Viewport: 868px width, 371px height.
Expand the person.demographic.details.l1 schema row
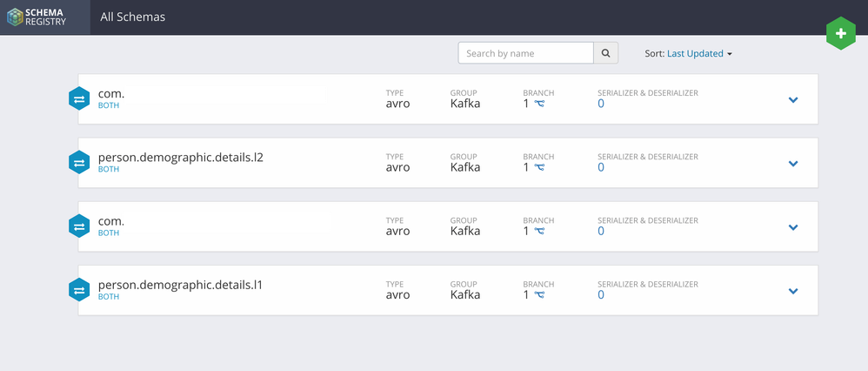792,291
